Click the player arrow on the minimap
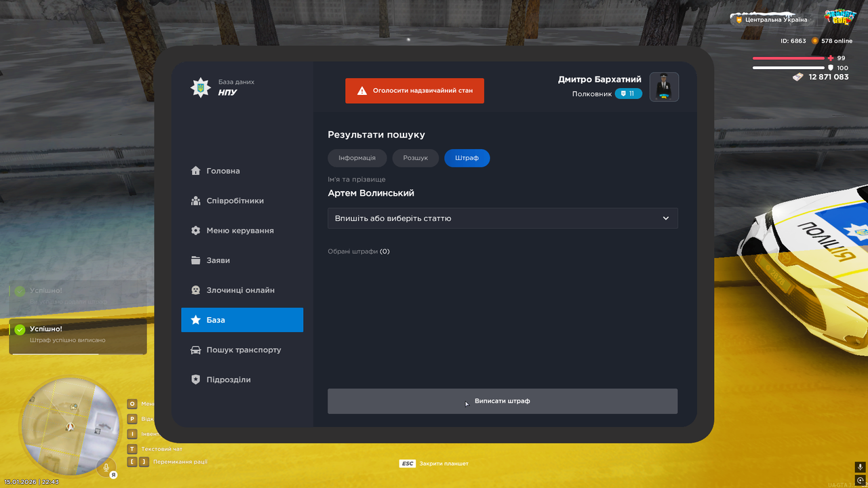 [69, 427]
